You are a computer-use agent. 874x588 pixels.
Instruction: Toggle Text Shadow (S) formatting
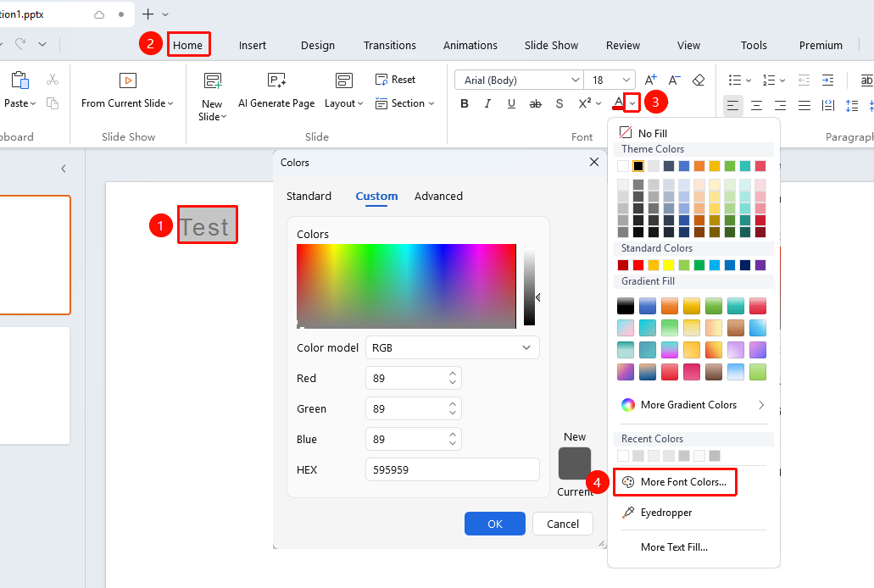click(x=559, y=103)
